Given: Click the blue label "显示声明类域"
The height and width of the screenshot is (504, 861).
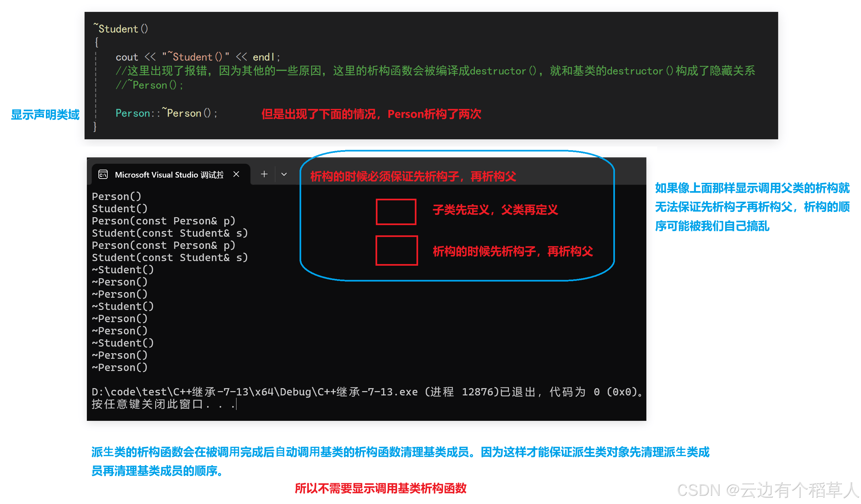Looking at the screenshot, I should tap(45, 115).
